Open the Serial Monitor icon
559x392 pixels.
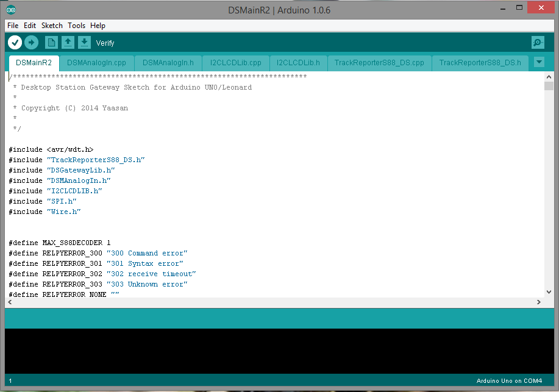pos(538,43)
